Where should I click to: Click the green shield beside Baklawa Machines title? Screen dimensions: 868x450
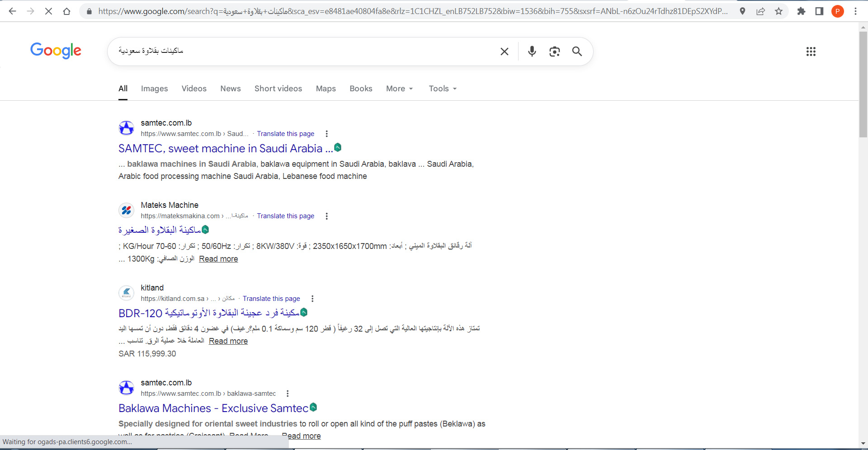pyautogui.click(x=313, y=407)
